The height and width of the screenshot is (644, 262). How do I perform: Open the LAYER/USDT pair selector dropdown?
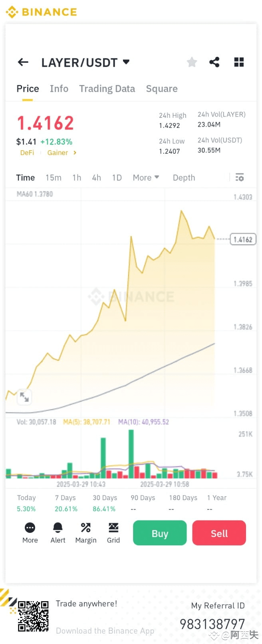click(126, 62)
